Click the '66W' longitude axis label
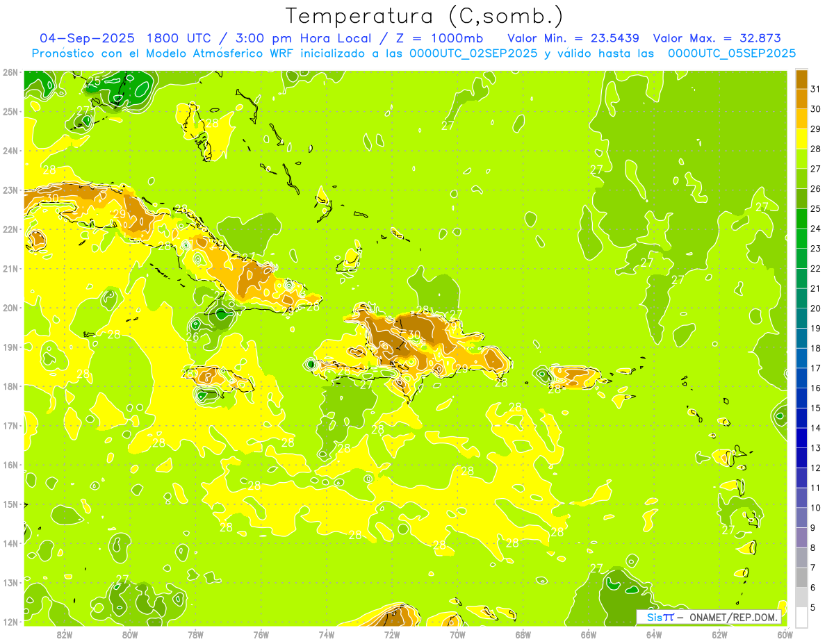 589,634
